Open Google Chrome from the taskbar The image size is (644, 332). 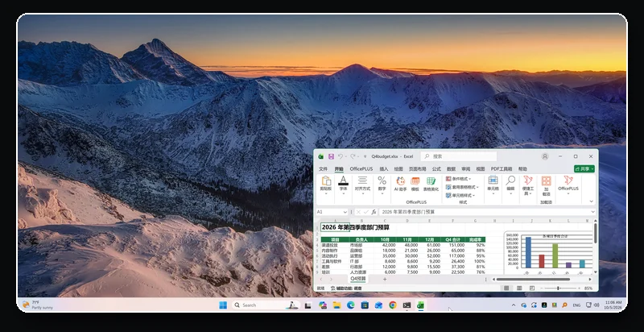click(393, 305)
